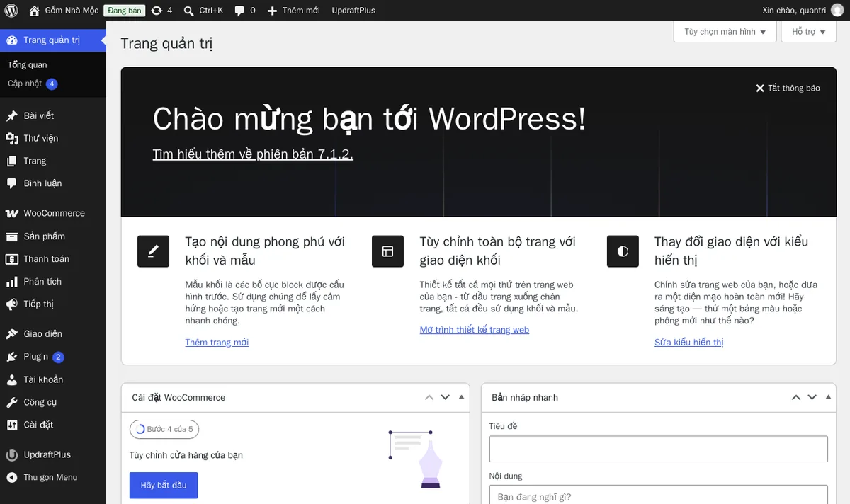Screen dimensions: 850x504
Task: Click the Giao diện paintbrush icon
Action: (x=12, y=334)
